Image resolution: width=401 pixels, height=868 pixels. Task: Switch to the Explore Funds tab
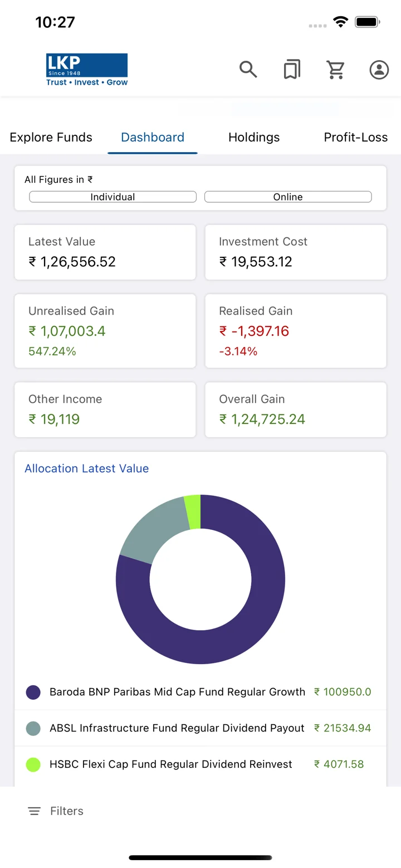(x=51, y=137)
